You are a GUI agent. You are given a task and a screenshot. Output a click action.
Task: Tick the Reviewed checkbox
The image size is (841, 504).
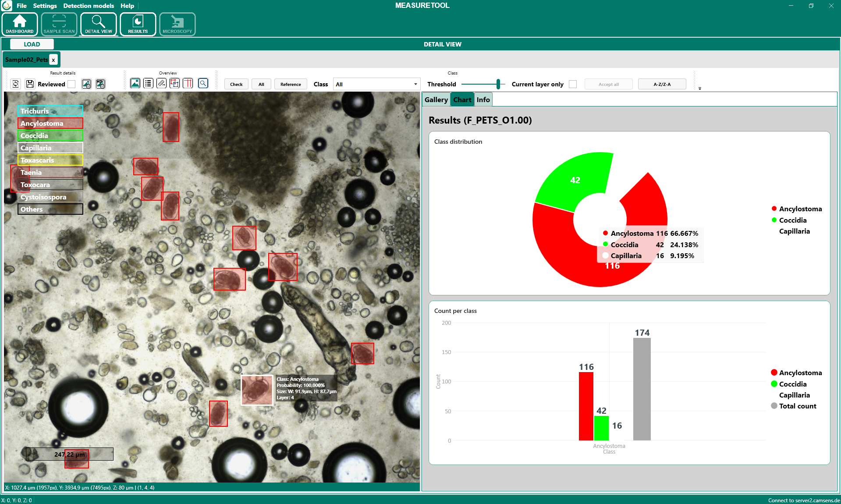pyautogui.click(x=72, y=84)
